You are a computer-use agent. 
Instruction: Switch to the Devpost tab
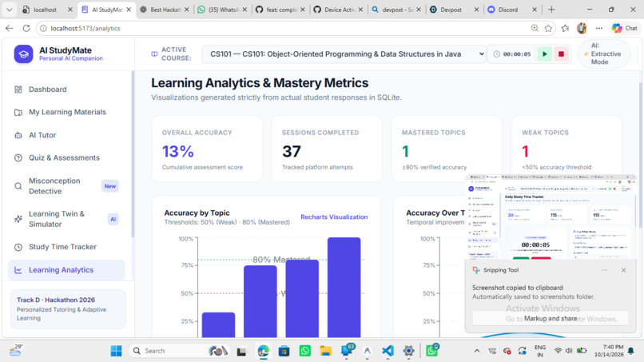[x=455, y=10]
